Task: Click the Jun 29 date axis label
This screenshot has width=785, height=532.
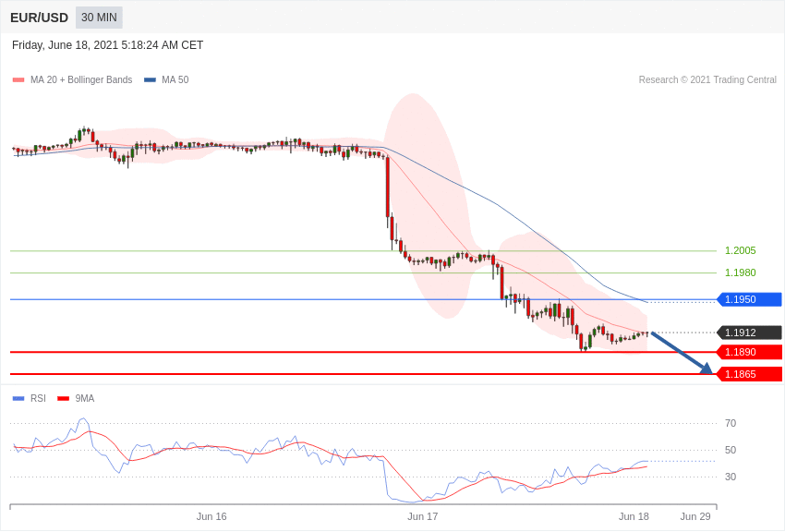Action: pyautogui.click(x=695, y=516)
